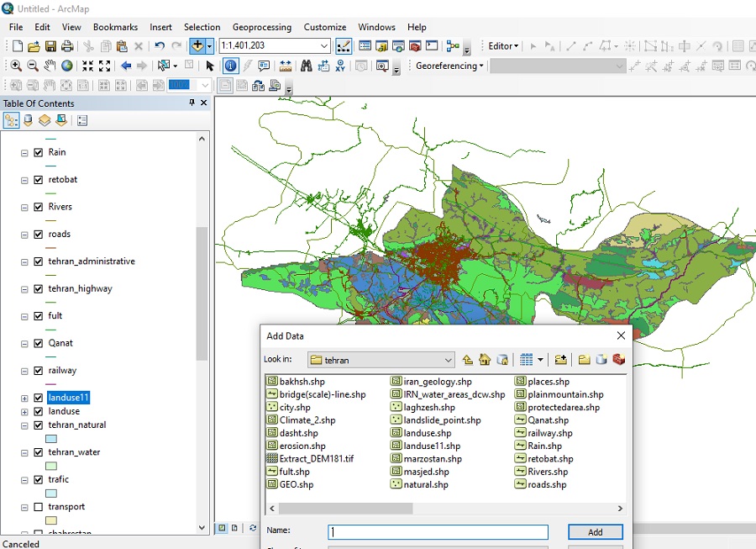The width and height of the screenshot is (756, 549).
Task: Click Connect To Folder in Add Data
Action: click(x=560, y=359)
